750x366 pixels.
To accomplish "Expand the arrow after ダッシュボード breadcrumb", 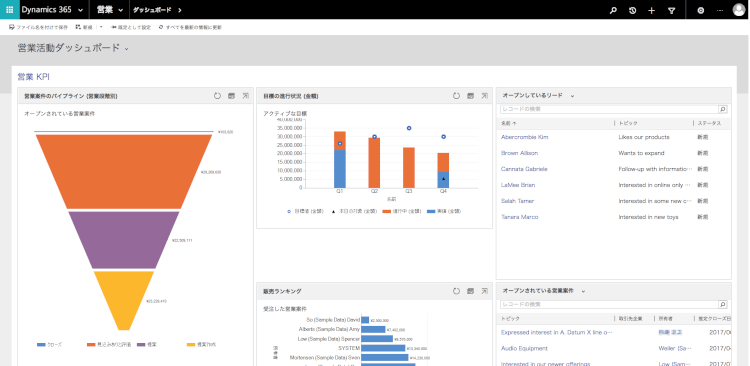I will tap(179, 10).
